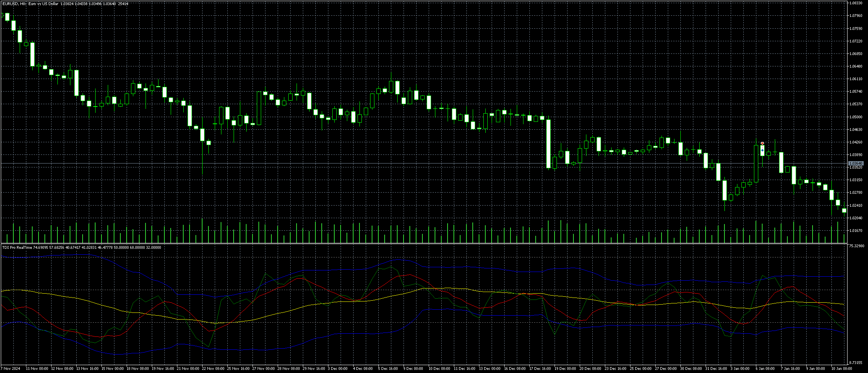
Task: Click the indicator scale value 75.32980
Action: point(856,246)
